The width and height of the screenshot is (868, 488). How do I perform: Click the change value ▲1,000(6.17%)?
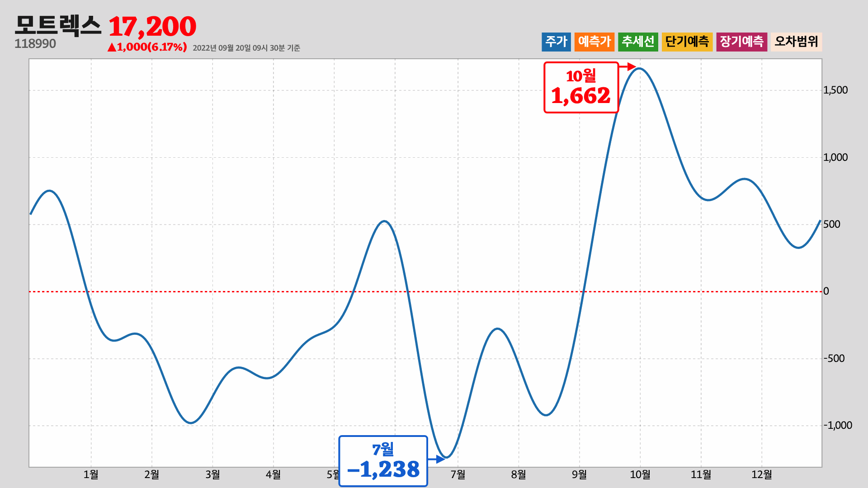click(x=147, y=47)
